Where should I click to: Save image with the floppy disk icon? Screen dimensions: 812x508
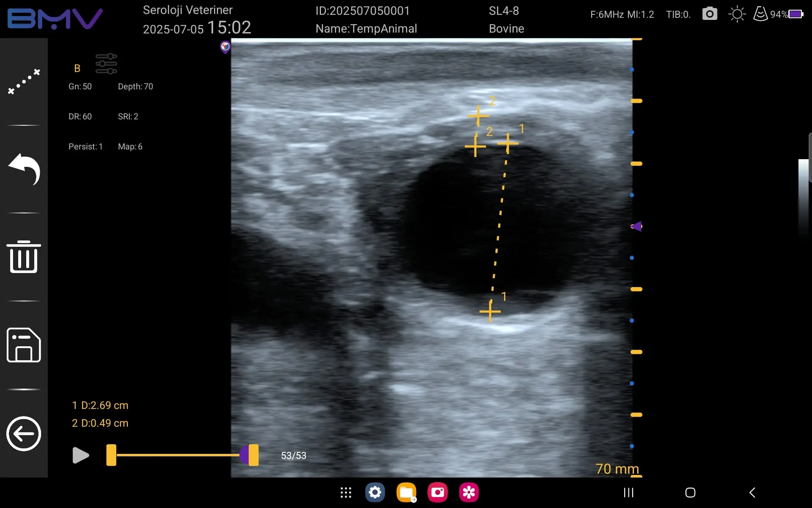point(24,345)
